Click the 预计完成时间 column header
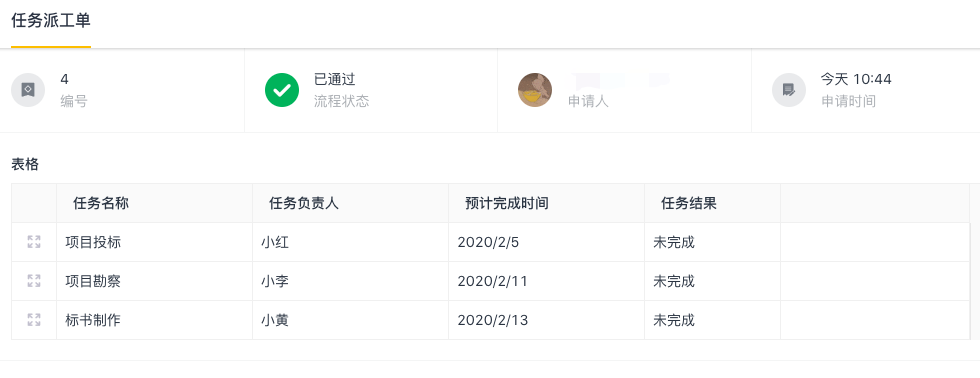 click(546, 203)
